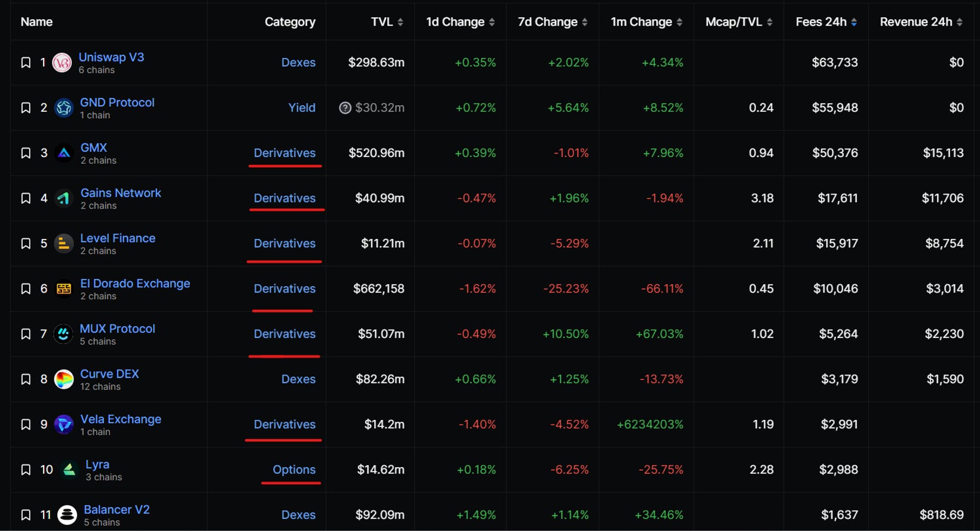
Task: Open the MUX Protocol link
Action: point(117,329)
